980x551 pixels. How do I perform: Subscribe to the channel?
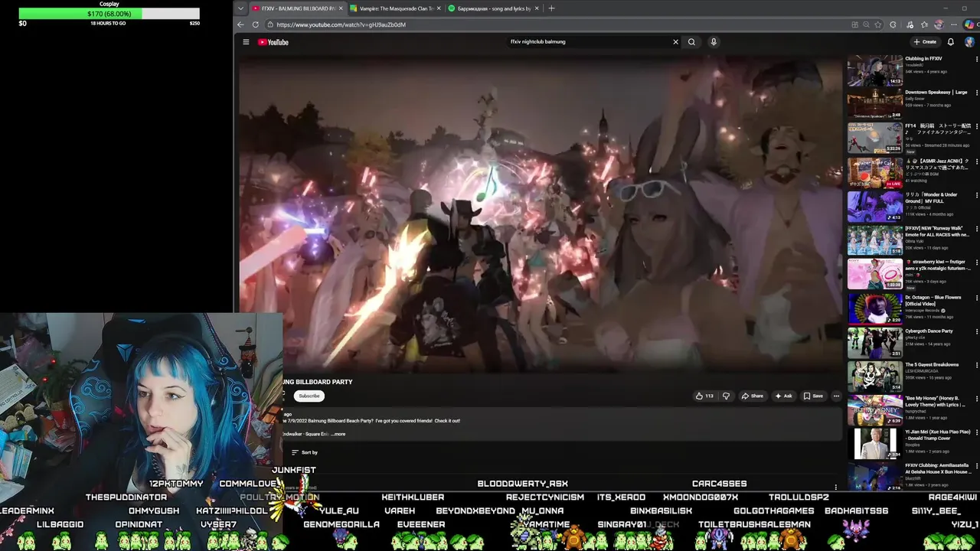coord(309,396)
